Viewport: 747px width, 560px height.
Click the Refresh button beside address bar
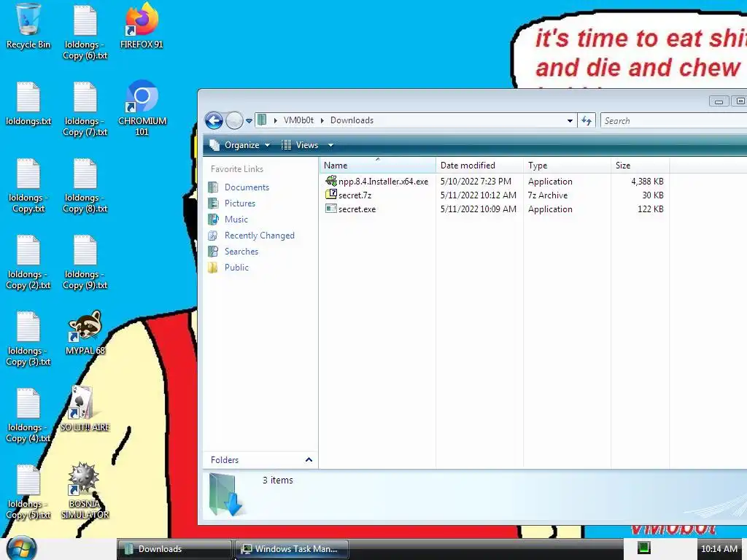[x=587, y=120]
